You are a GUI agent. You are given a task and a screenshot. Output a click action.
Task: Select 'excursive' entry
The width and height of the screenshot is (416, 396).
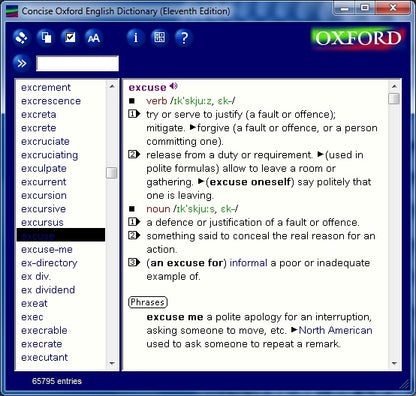click(43, 209)
